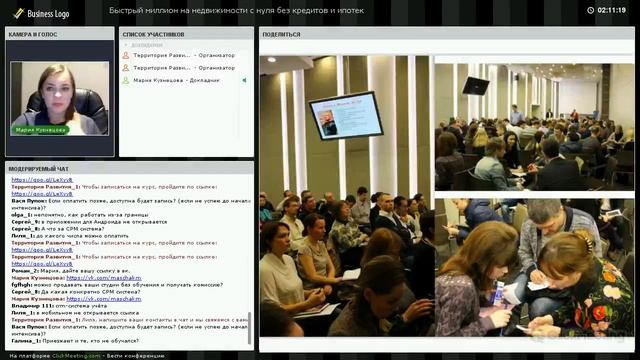The image size is (640, 360).
Task: Collapse the Докладчики group in the participant list
Action: coord(126,45)
